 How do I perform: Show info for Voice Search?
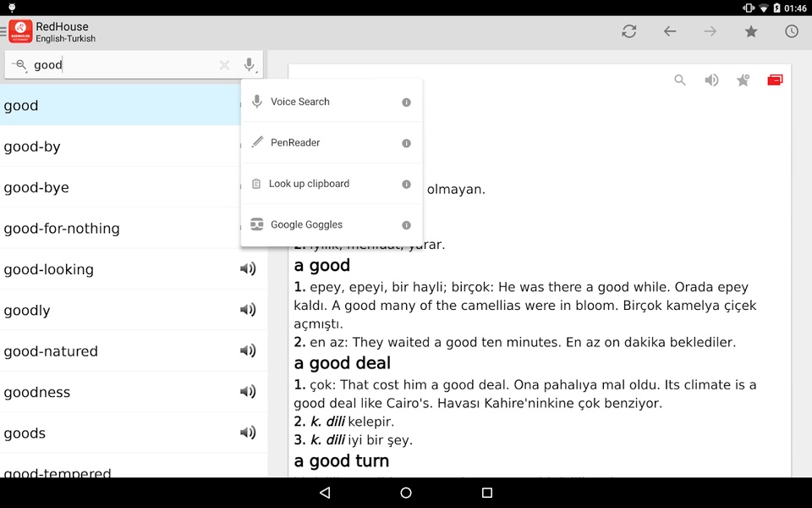[x=407, y=102]
